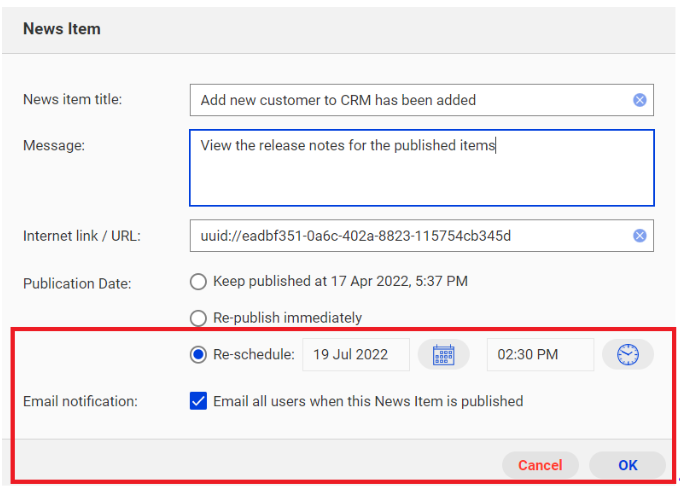Select Keep published at 17 Apr 2022 option
The image size is (680, 488).
[x=198, y=282]
